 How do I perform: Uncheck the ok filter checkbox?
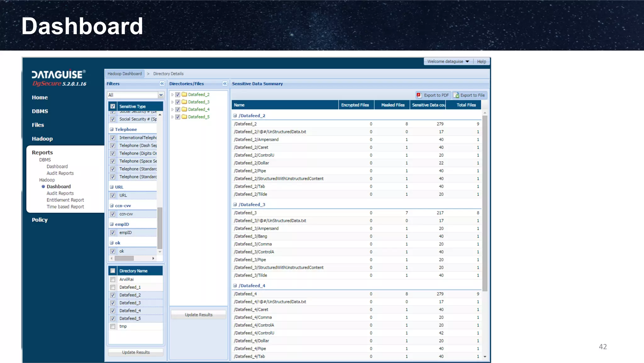pyautogui.click(x=113, y=251)
